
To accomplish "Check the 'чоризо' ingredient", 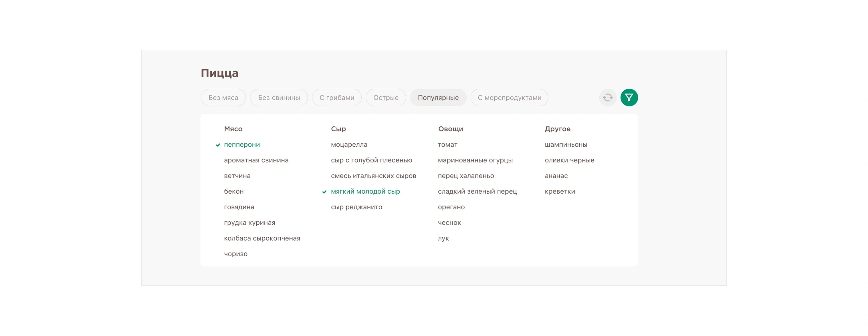I will point(235,254).
